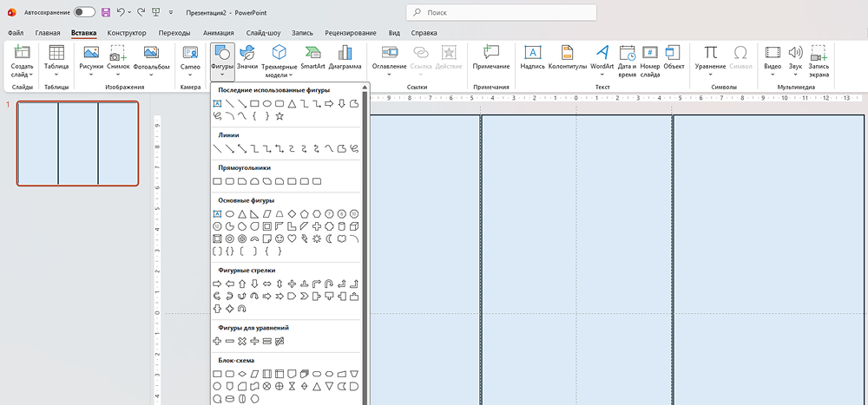Save the presentation with the floppy icon
Image resolution: width=868 pixels, height=405 pixels.
click(106, 11)
